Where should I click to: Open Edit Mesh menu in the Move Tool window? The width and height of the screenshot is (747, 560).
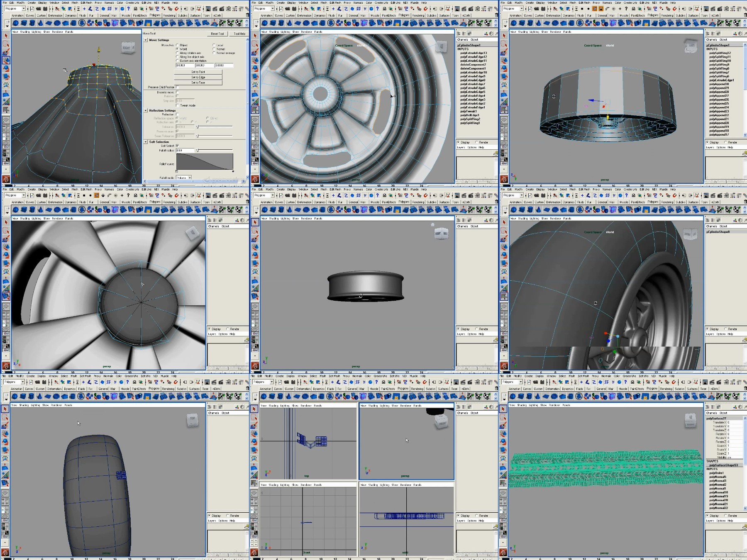[x=86, y=2]
